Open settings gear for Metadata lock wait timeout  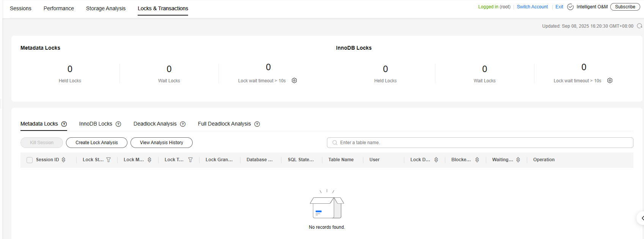coord(294,80)
